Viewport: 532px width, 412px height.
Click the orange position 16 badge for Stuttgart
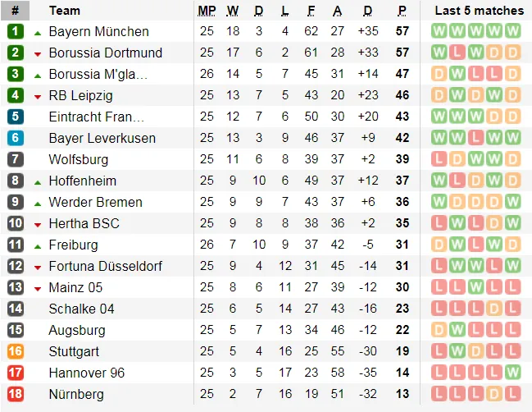[x=16, y=351]
